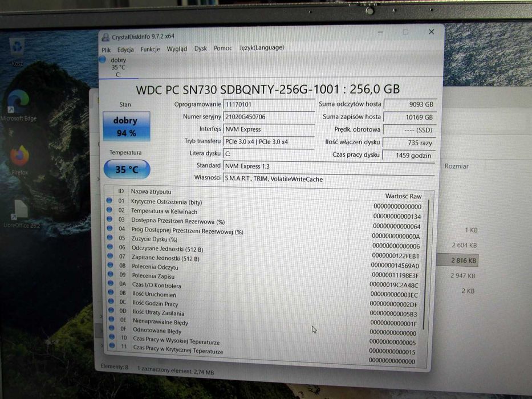This screenshot has height=399, width=532.
Task: Open the Microsoft Edge desktop icon
Action: 18,105
